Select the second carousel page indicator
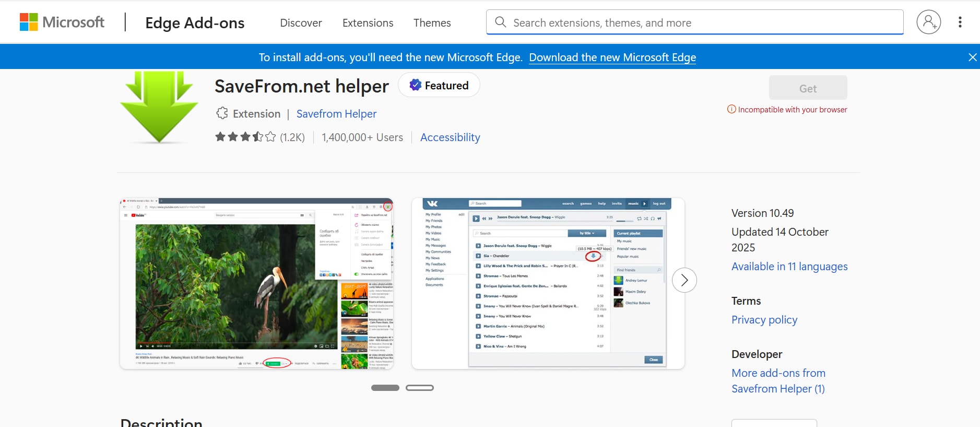980x427 pixels. [x=420, y=388]
